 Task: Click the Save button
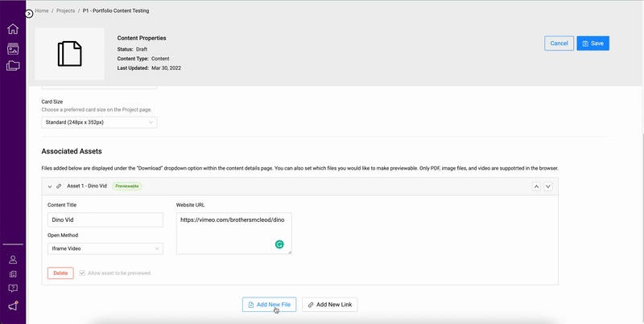592,43
